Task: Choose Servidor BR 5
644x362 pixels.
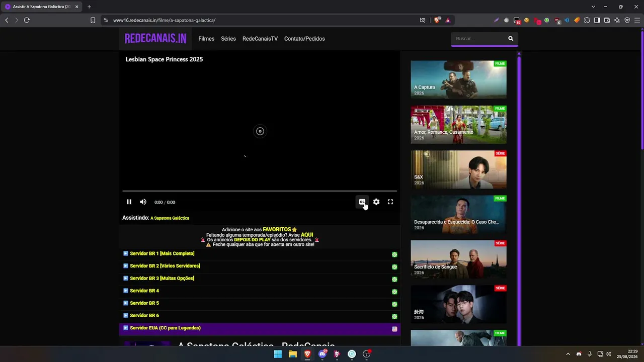Action: [x=260, y=303]
